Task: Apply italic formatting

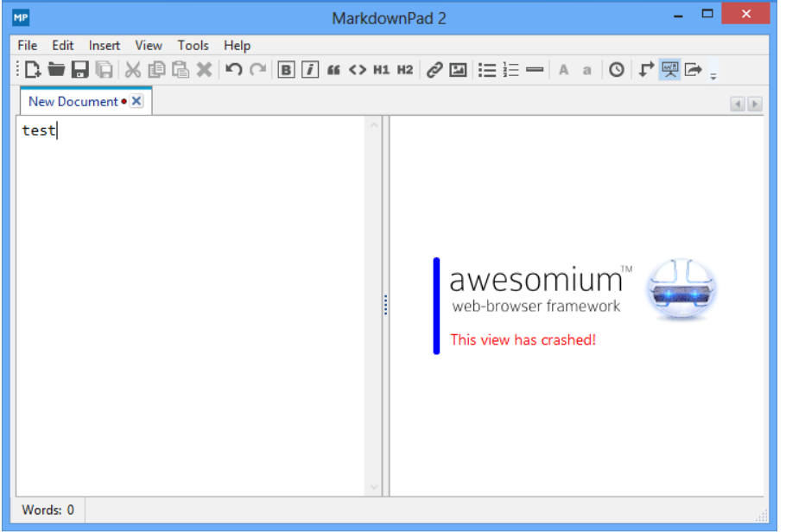Action: [310, 70]
